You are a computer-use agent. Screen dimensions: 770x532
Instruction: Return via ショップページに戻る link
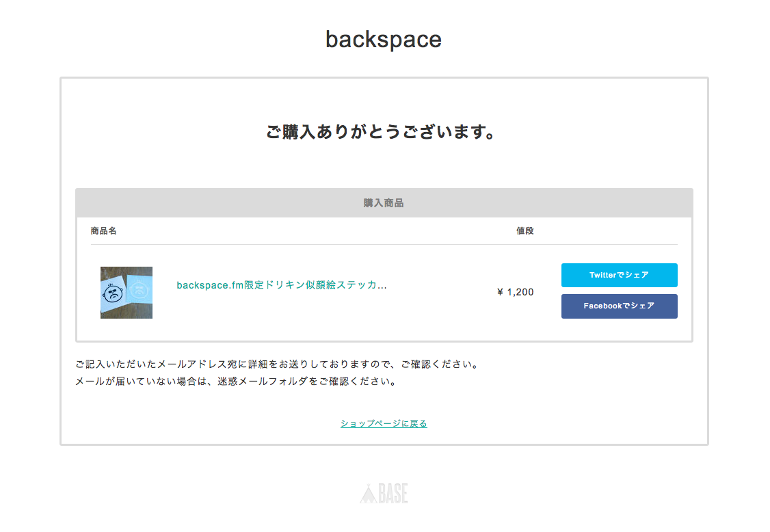tap(384, 423)
